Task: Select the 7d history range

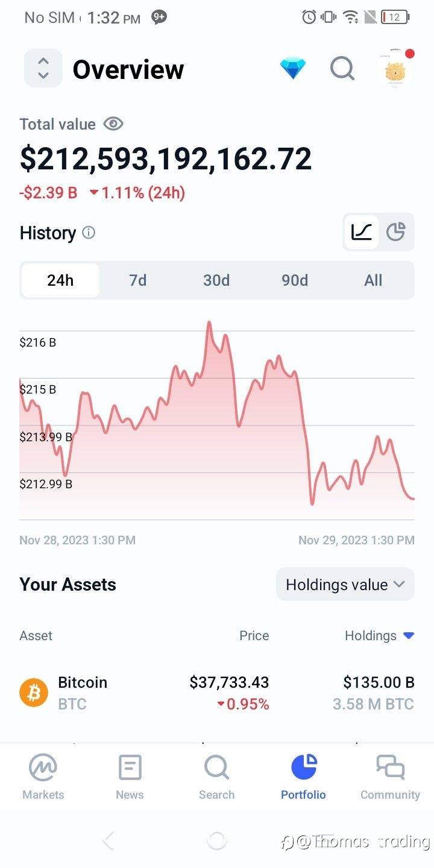Action: (x=138, y=280)
